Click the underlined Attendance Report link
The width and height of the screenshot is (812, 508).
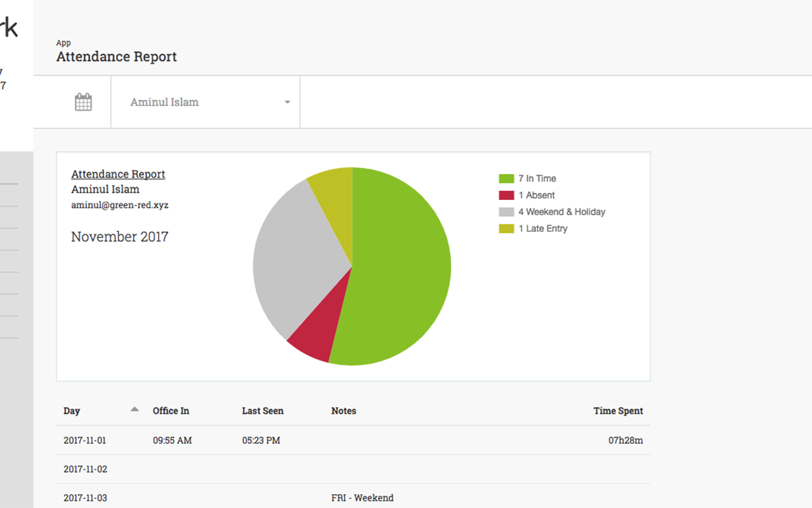pos(118,174)
